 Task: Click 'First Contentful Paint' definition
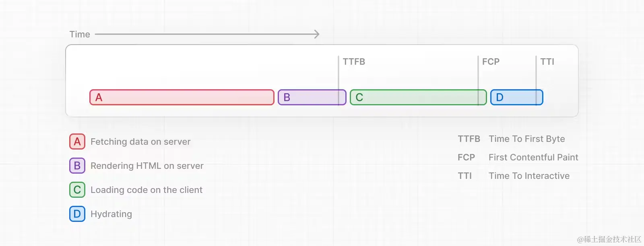coord(533,157)
